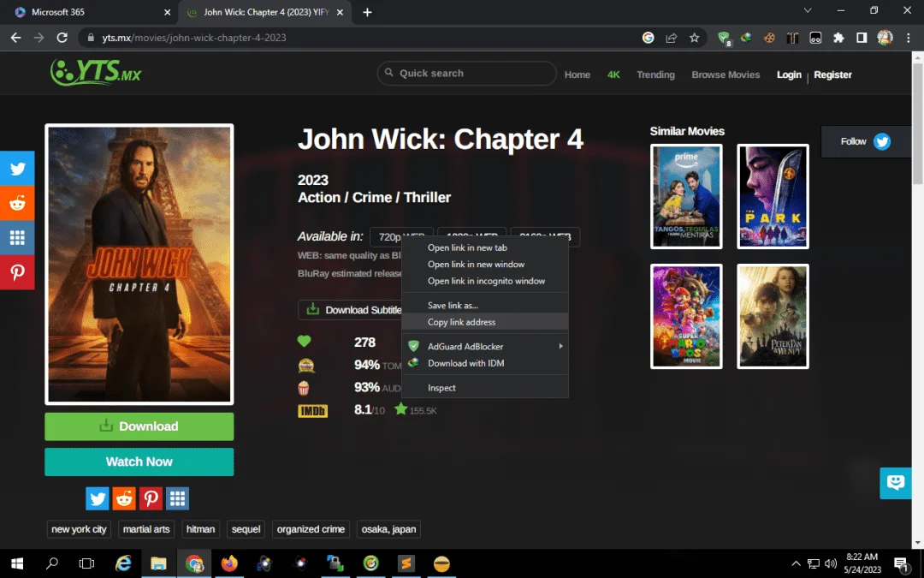This screenshot has height=578, width=924.
Task: Click the martial arts tag
Action: click(146, 529)
